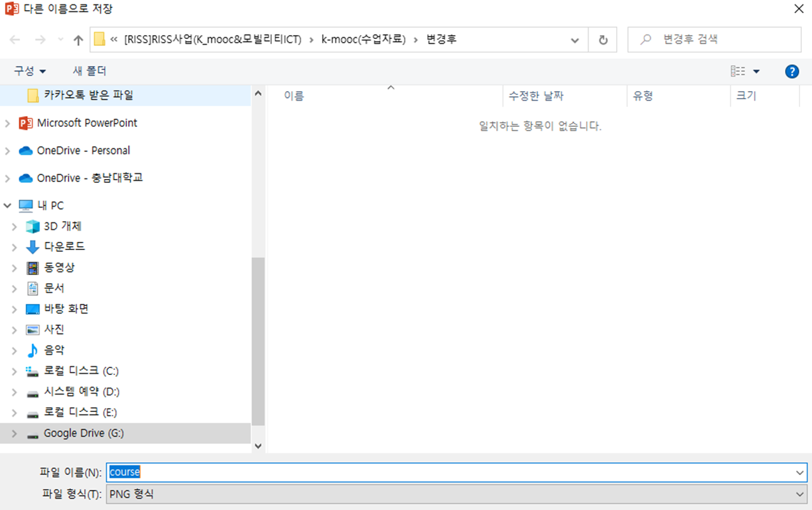Image resolution: width=812 pixels, height=510 pixels.
Task: Click the 동영상 film icon
Action: click(33, 268)
